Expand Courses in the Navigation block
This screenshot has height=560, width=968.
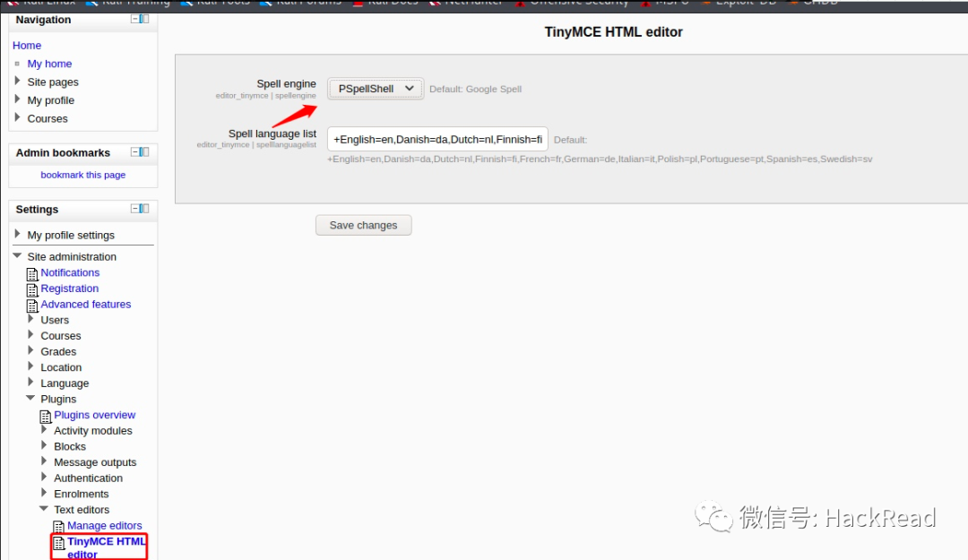(17, 117)
